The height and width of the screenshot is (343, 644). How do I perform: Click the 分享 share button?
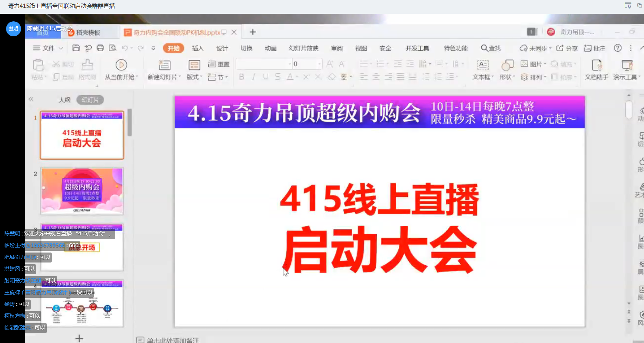coord(568,48)
